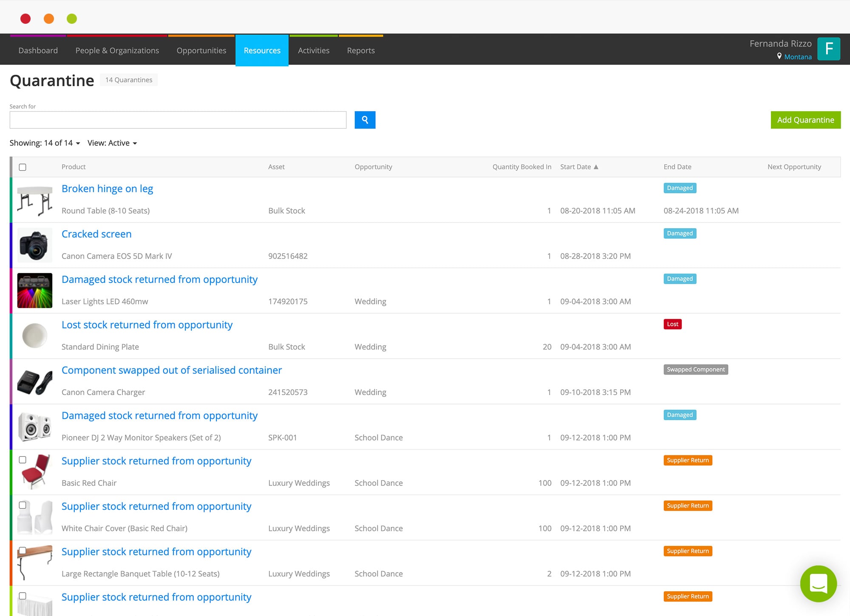Screen dimensions: 850x616
Task: Expand the Showing 14 of 14 dropdown
Action: [45, 143]
